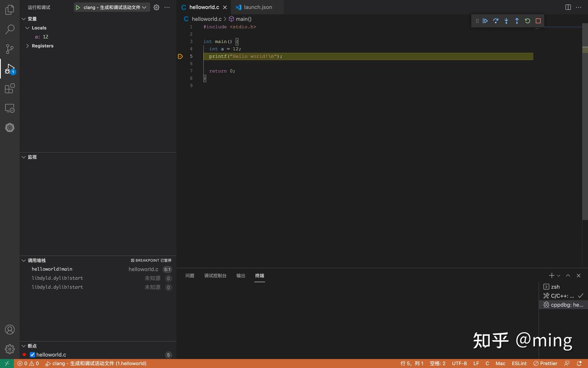Create a new terminal with plus button
The image size is (588, 368).
(552, 276)
